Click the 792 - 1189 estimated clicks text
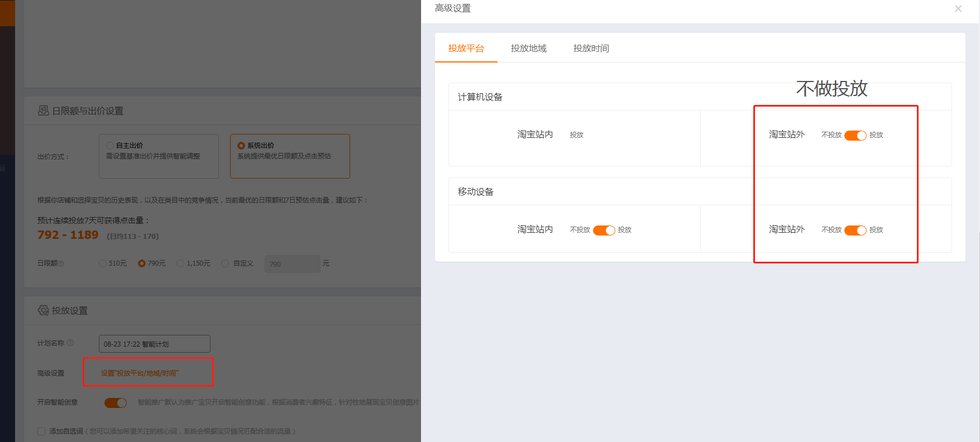980x442 pixels. (x=68, y=235)
